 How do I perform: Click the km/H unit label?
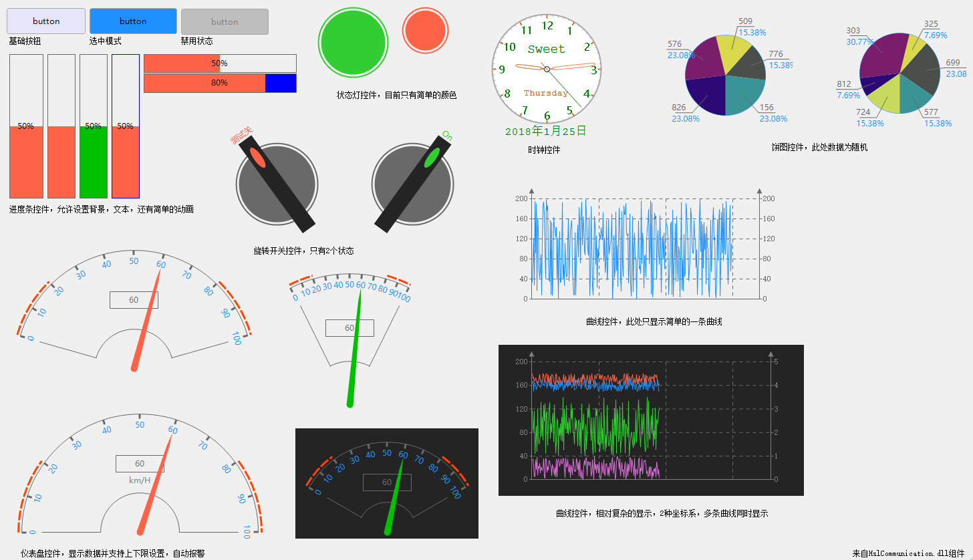pos(140,480)
